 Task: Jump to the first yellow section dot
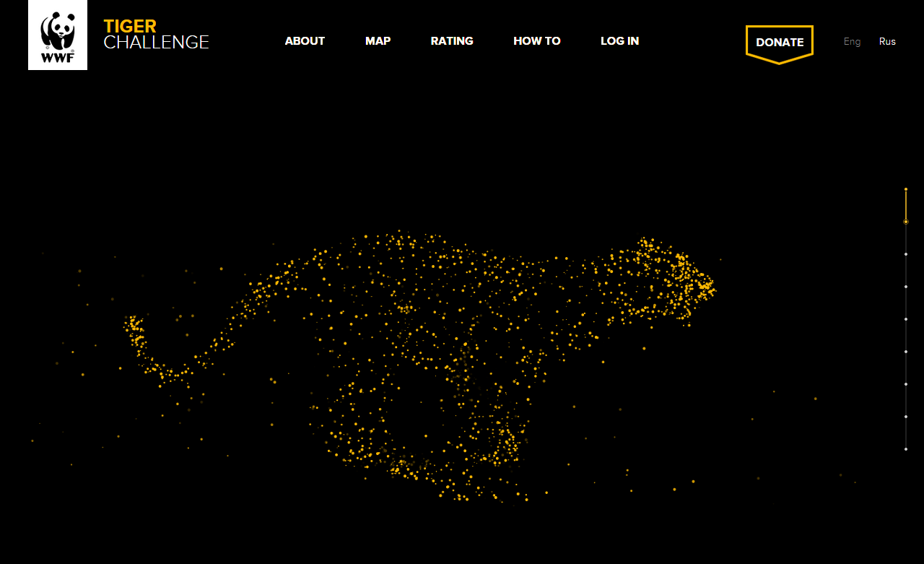(906, 189)
